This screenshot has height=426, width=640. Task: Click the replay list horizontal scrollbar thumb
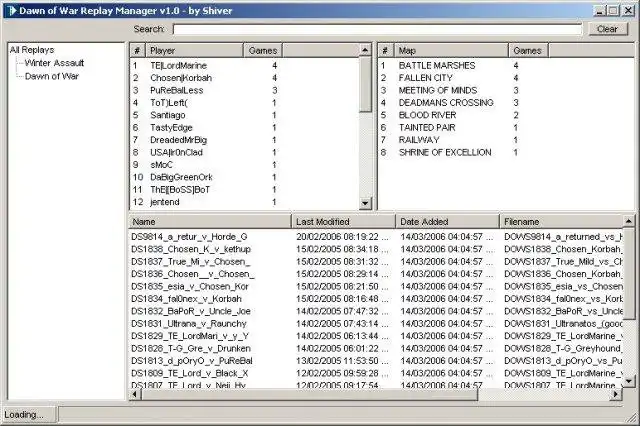click(x=309, y=394)
